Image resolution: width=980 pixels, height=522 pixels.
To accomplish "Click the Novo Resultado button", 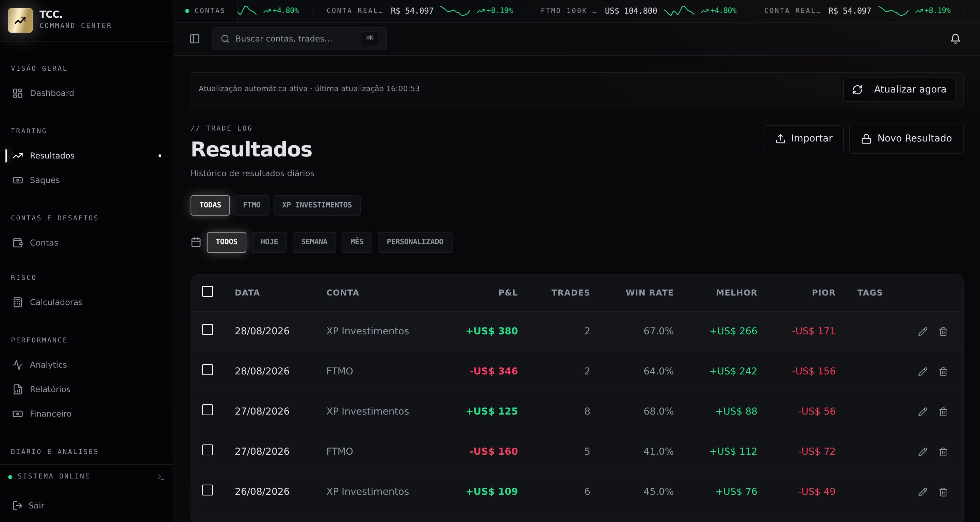I will pyautogui.click(x=906, y=138).
